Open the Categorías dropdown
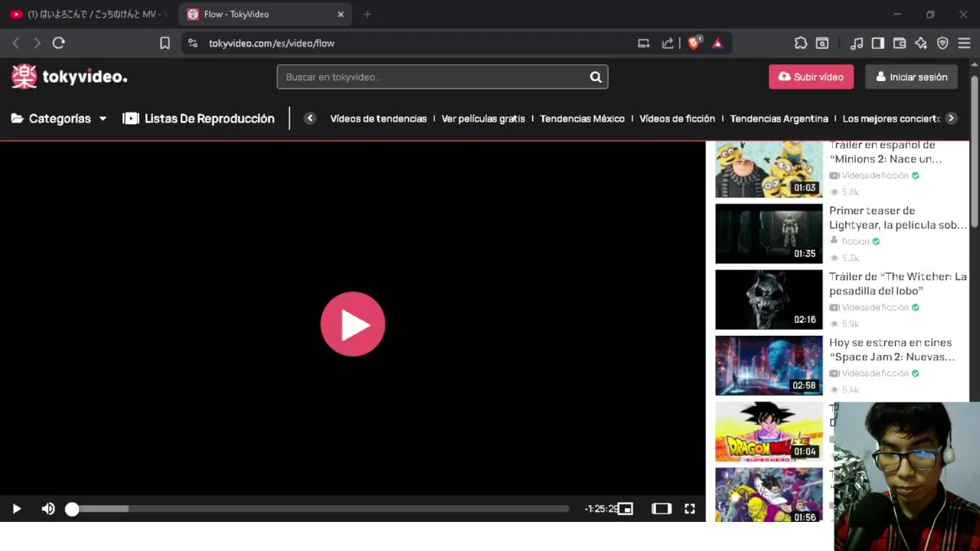The width and height of the screenshot is (980, 551). pos(59,119)
